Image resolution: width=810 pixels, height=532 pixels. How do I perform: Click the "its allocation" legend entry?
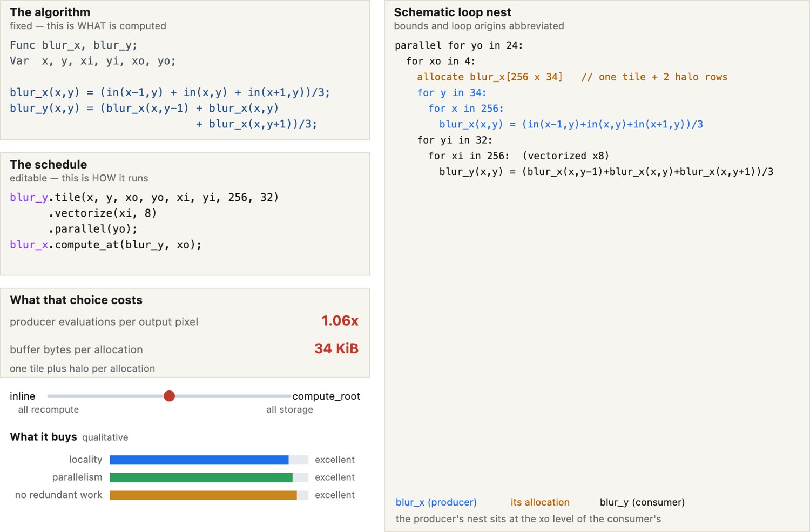click(540, 502)
